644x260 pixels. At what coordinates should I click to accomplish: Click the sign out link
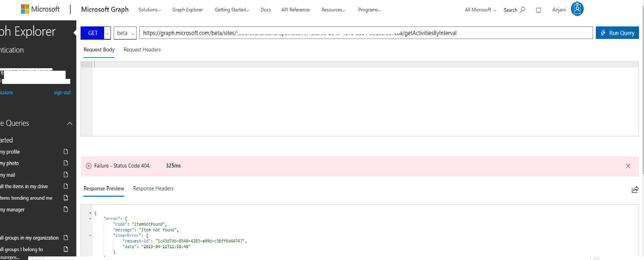(62, 92)
